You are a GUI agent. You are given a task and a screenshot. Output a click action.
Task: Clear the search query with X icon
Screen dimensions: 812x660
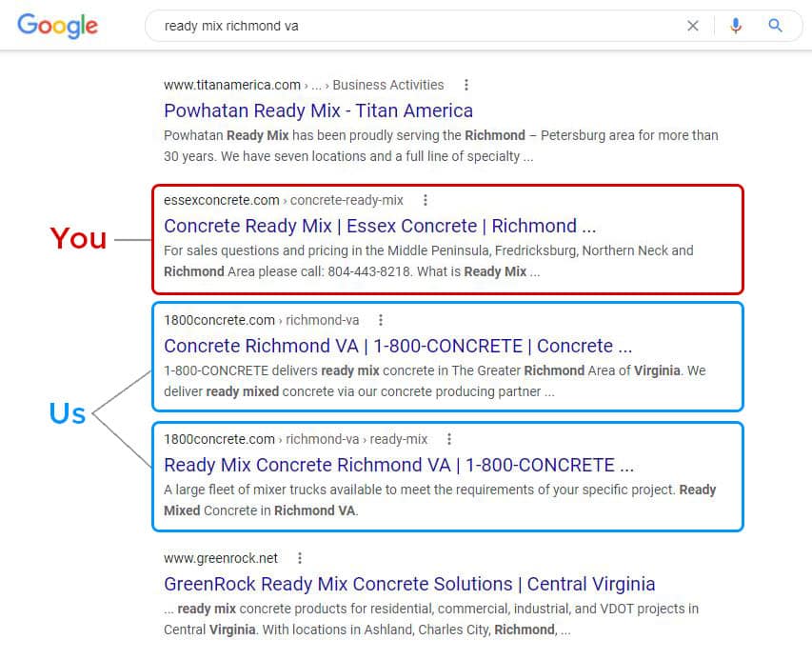pos(692,26)
